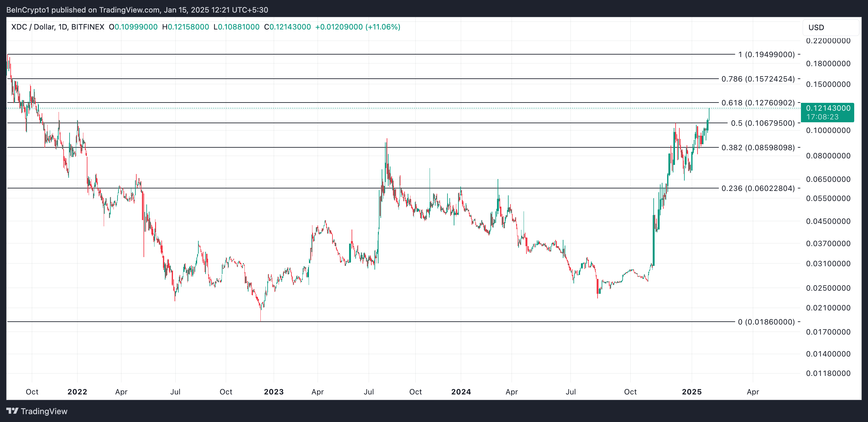This screenshot has width=868, height=422.
Task: Select the 0.382 retracement level label
Action: click(x=758, y=148)
